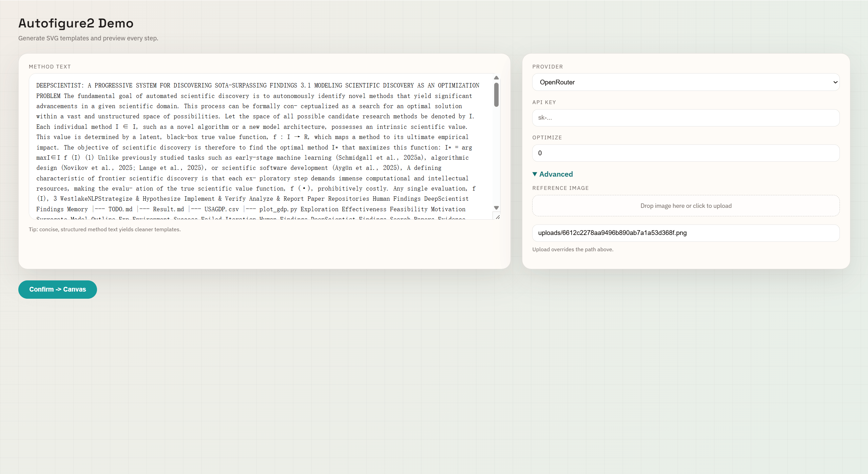The image size is (868, 474).
Task: Click the chevron arrow on the Provider selector
Action: [835, 82]
